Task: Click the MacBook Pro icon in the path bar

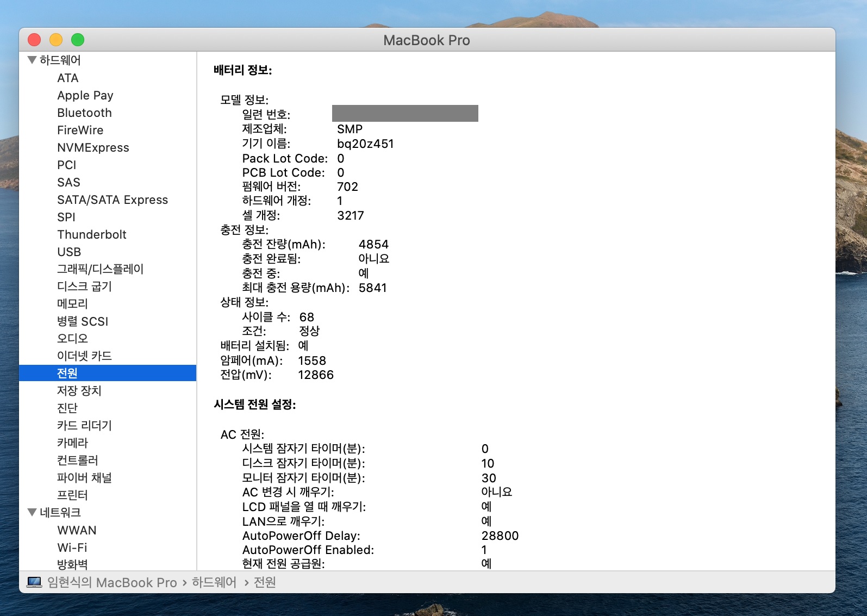Action: [x=34, y=582]
